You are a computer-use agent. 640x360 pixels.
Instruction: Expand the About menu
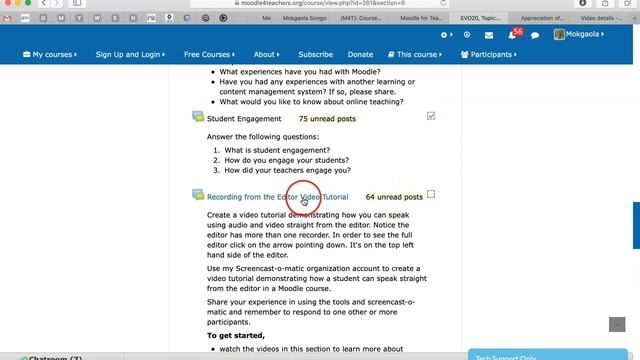tap(267, 54)
